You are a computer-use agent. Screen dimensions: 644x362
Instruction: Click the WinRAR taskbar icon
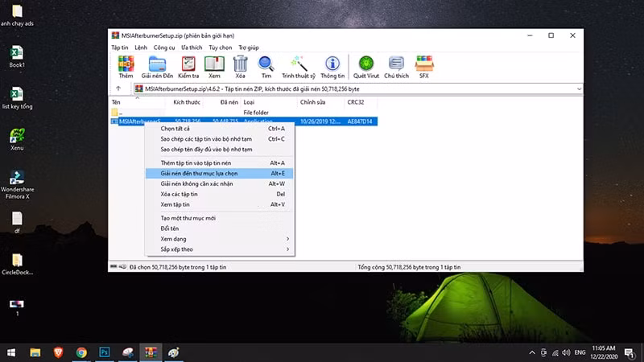(x=151, y=352)
